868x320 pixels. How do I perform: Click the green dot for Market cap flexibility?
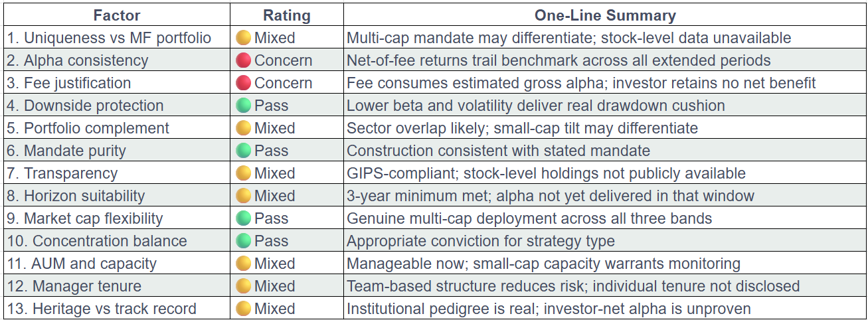coord(244,218)
